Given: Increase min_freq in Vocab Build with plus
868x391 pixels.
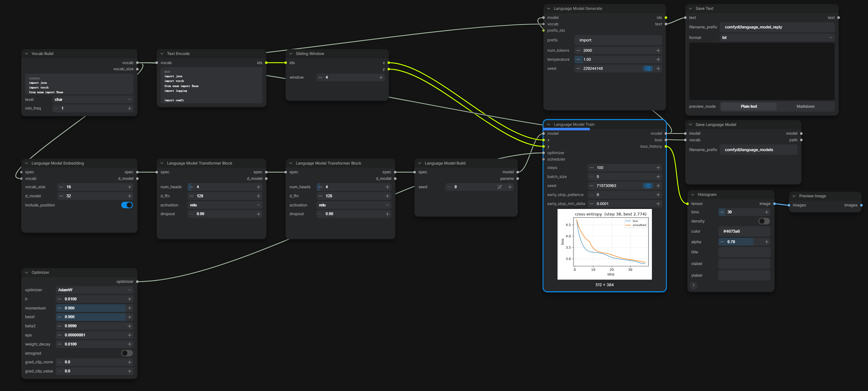Looking at the screenshot, I should pos(129,108).
